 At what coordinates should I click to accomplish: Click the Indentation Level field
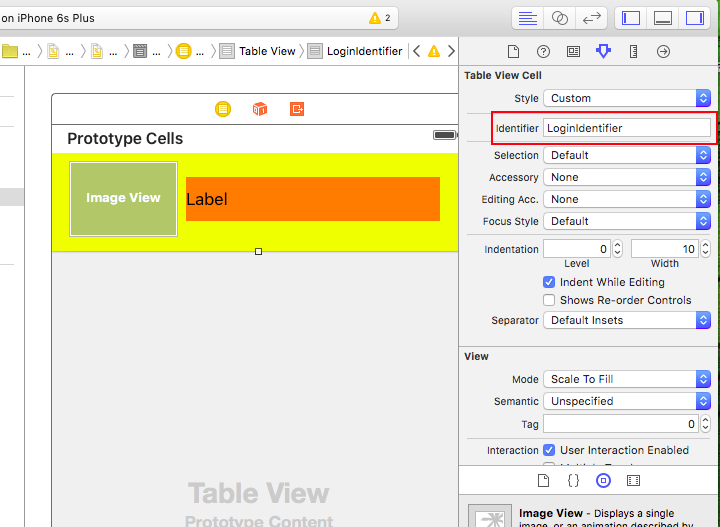coord(577,249)
